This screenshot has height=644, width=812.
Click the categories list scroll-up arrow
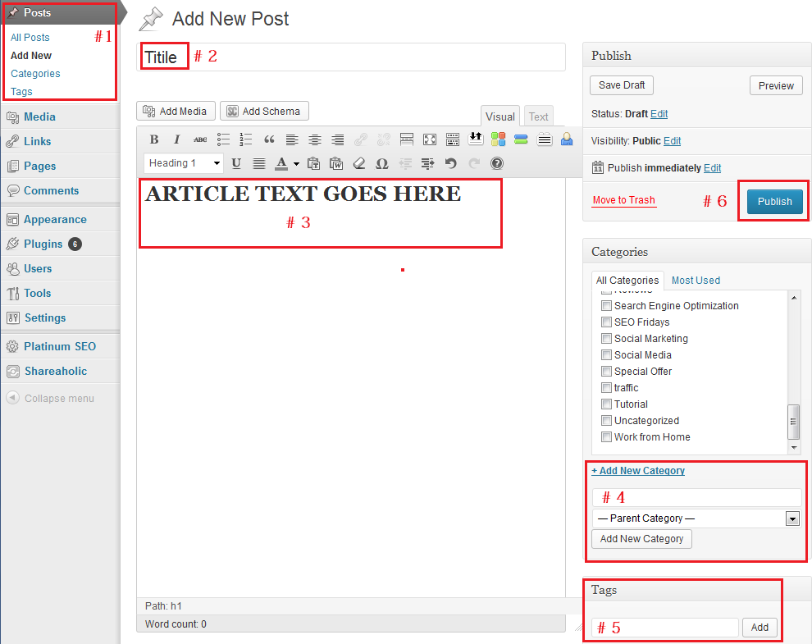(794, 298)
